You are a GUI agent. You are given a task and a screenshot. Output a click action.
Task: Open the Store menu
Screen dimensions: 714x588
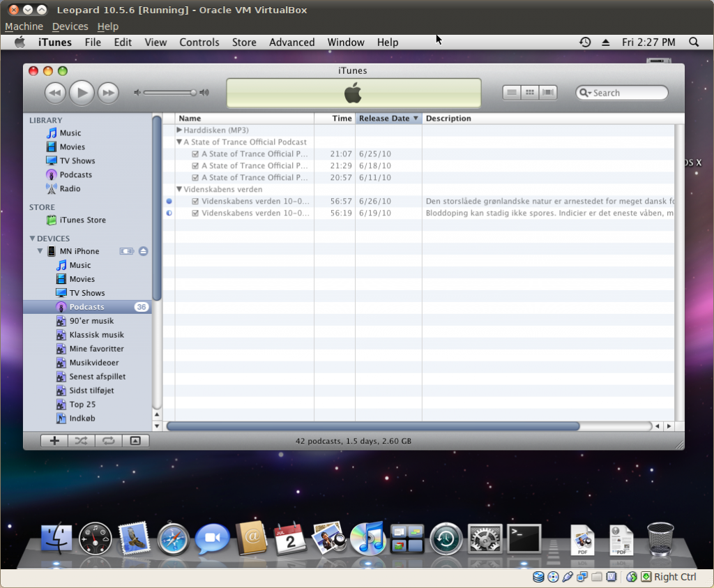pyautogui.click(x=244, y=43)
